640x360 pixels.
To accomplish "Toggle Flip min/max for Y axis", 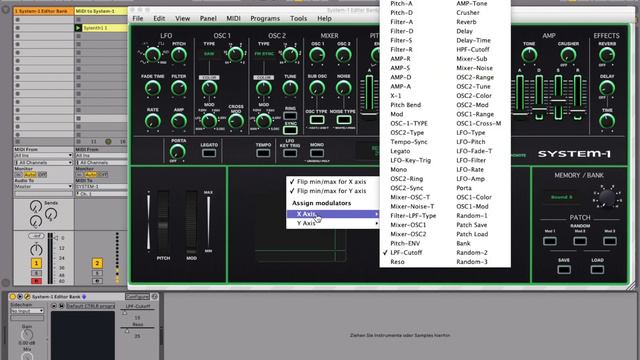I will click(332, 191).
